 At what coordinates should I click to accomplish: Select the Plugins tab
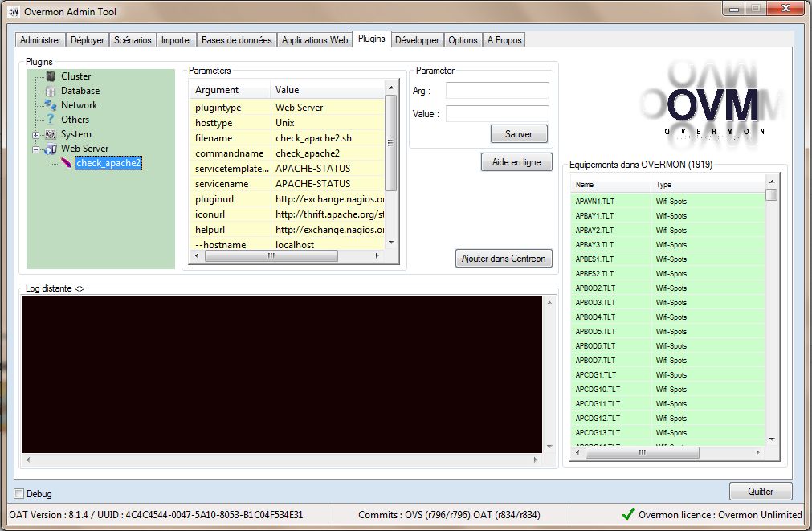372,39
